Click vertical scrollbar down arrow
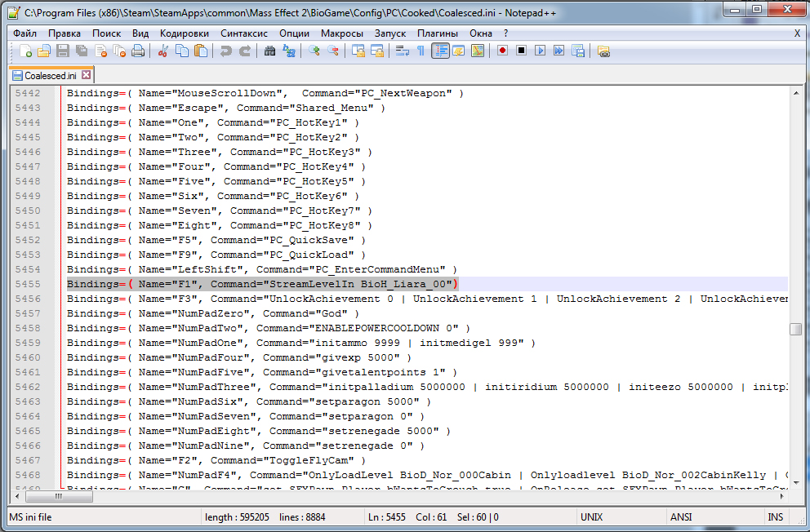Image resolution: width=810 pixels, height=532 pixels. coord(795,482)
